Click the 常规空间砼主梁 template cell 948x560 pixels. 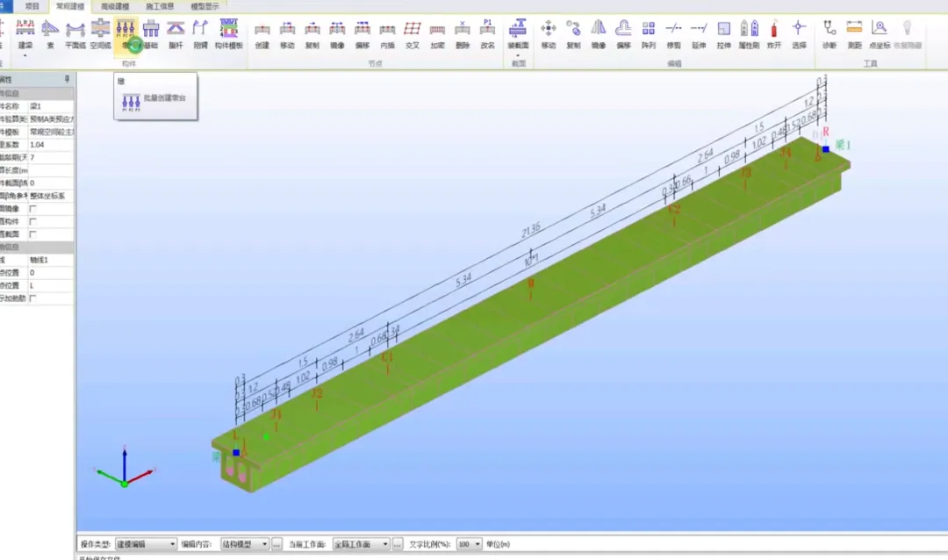51,132
